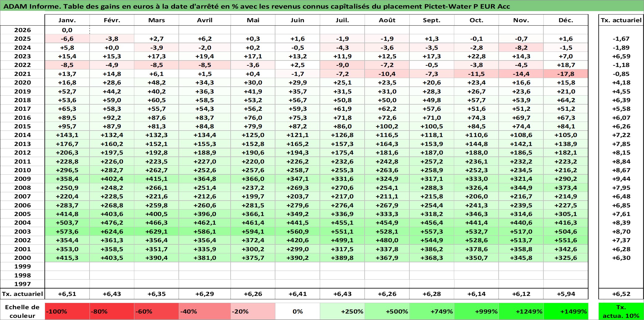
Task: Click the -60% color scale swatch
Action: 157,311
